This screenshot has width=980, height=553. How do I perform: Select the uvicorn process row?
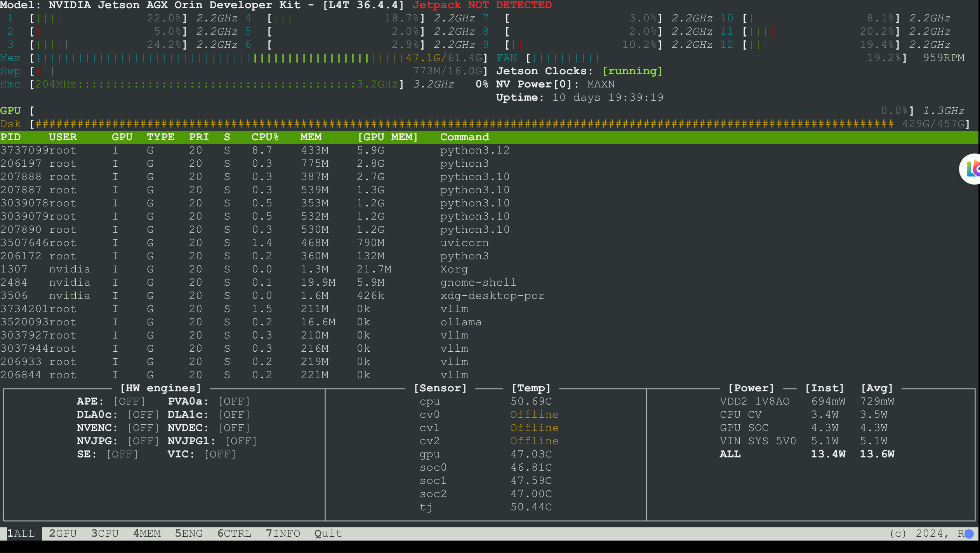tap(464, 243)
